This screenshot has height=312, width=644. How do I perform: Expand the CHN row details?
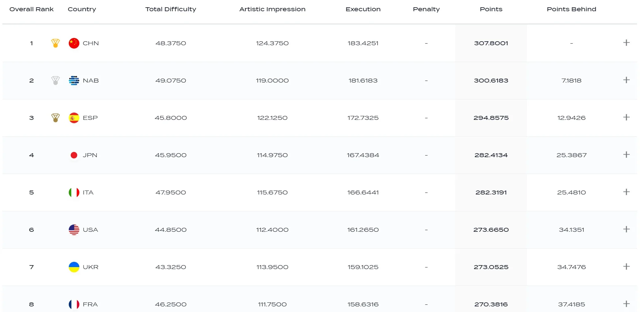[x=626, y=43]
